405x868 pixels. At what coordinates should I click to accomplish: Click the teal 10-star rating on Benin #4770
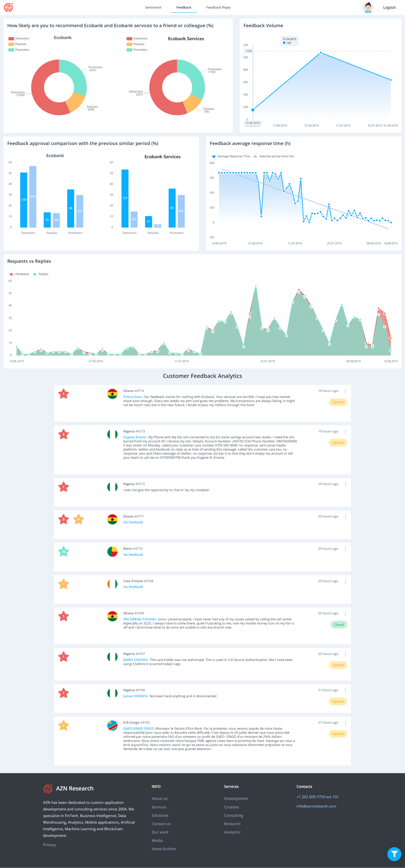[x=63, y=552]
